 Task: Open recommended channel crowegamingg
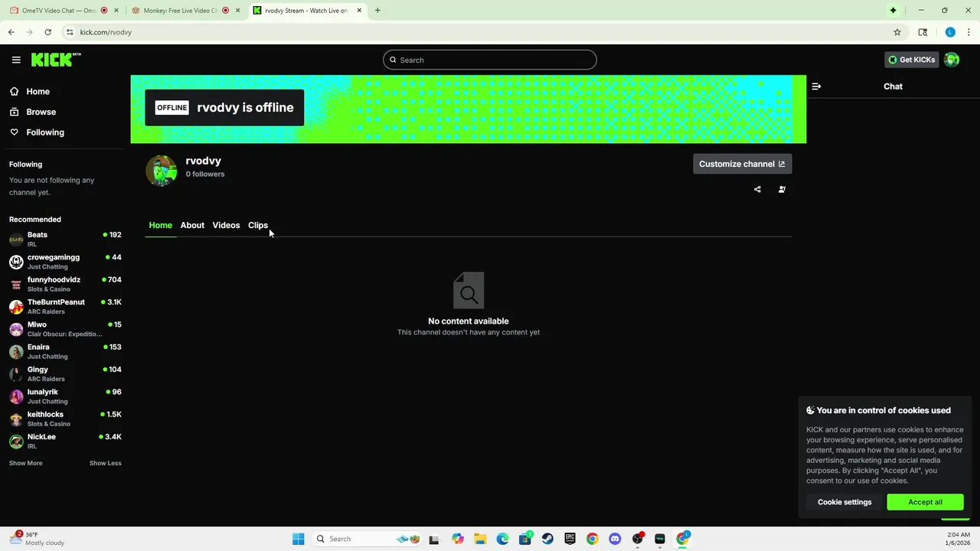[x=65, y=262]
